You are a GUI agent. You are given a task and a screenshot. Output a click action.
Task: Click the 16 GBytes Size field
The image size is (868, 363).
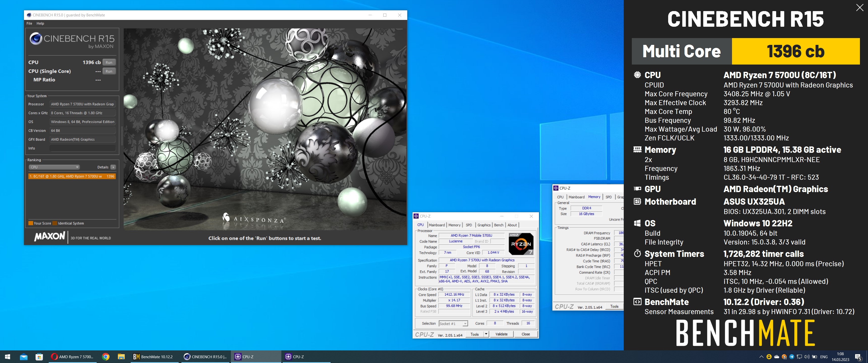586,214
